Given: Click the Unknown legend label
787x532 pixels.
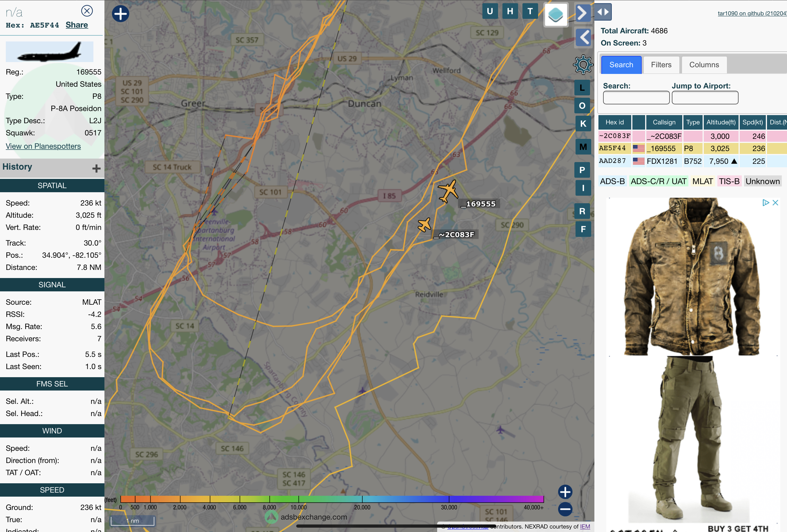Looking at the screenshot, I should (x=762, y=181).
